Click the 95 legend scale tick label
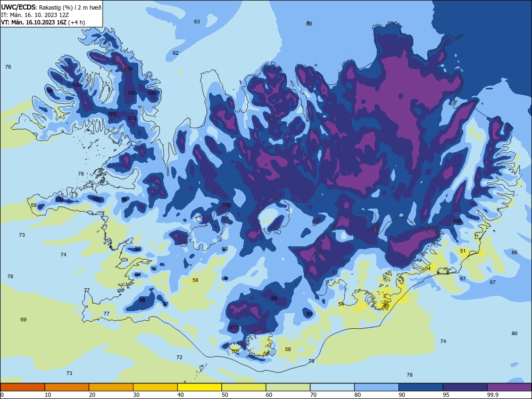532x399 pixels. coord(446,395)
